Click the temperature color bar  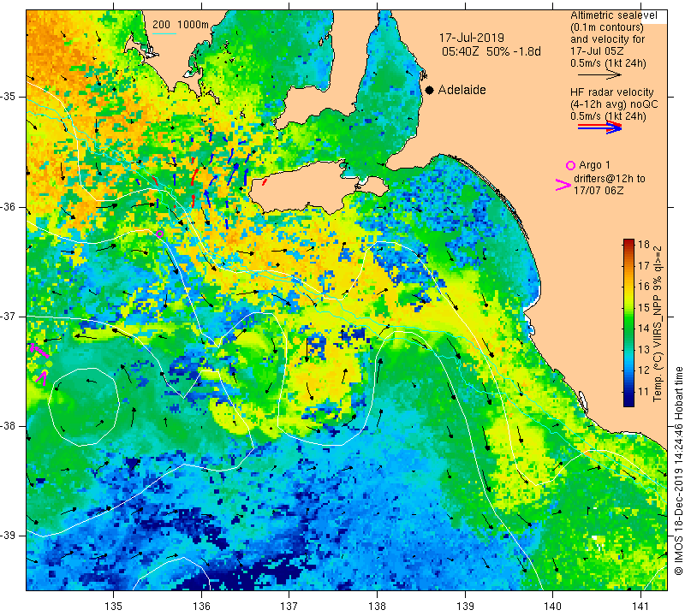click(628, 323)
